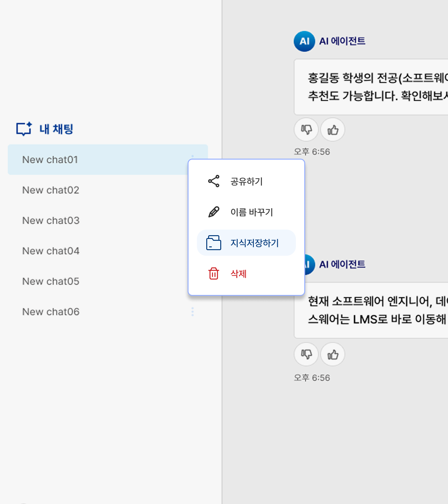This screenshot has height=504, width=448.
Task: Click the folder icon for 지식저장하기
Action: tap(214, 243)
